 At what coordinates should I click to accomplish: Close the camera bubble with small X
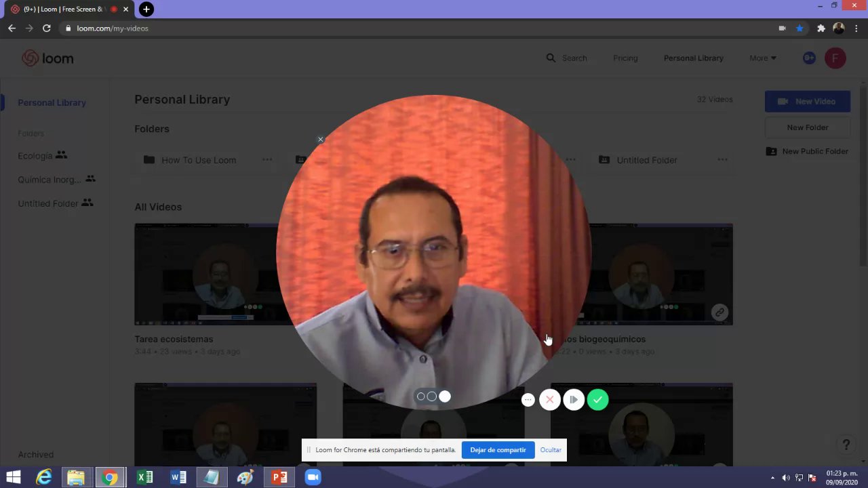(321, 140)
